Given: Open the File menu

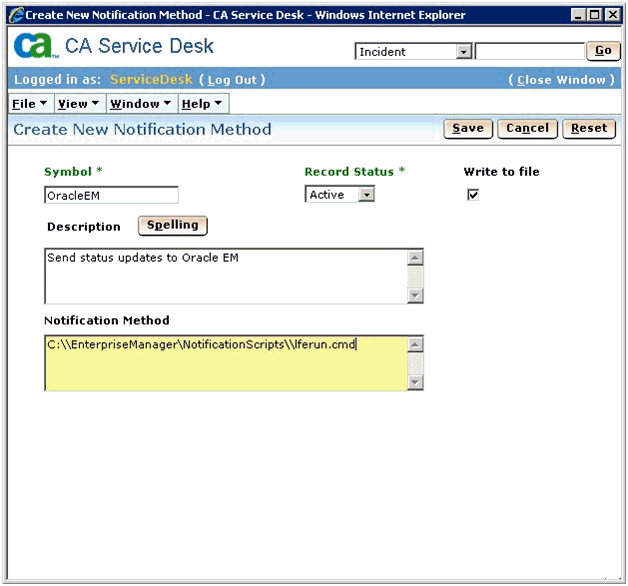Looking at the screenshot, I should pos(30,104).
